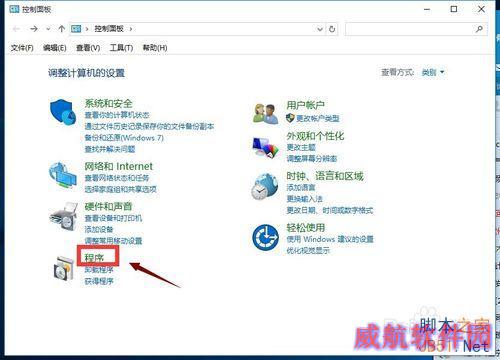This screenshot has width=500, height=360.
Task: Click 更改主题 link
Action: 301,147
